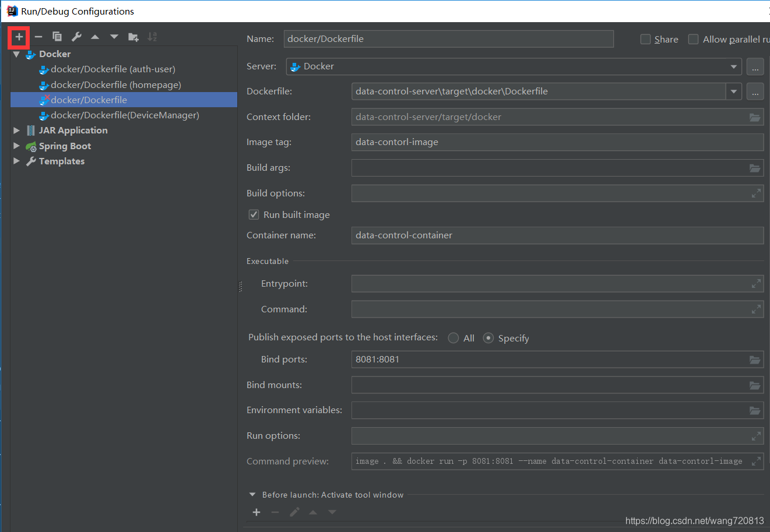770x532 pixels.
Task: Click the Image tag field
Action: pyautogui.click(x=557, y=142)
